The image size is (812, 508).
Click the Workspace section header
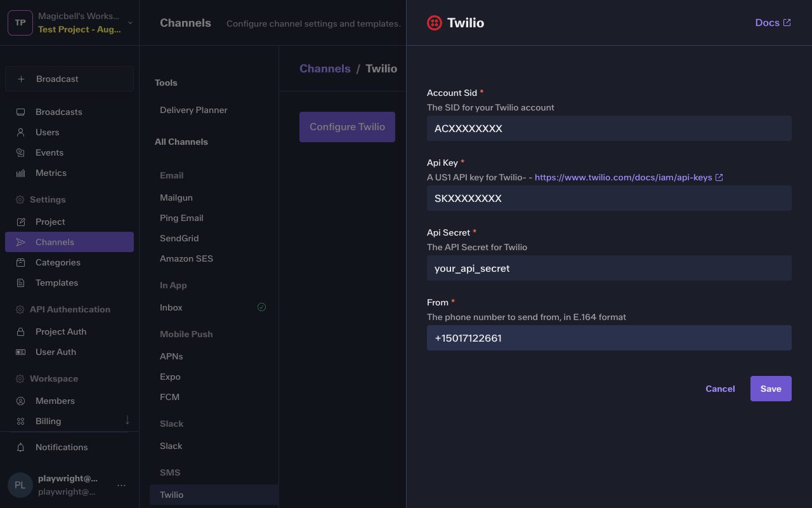(x=54, y=378)
